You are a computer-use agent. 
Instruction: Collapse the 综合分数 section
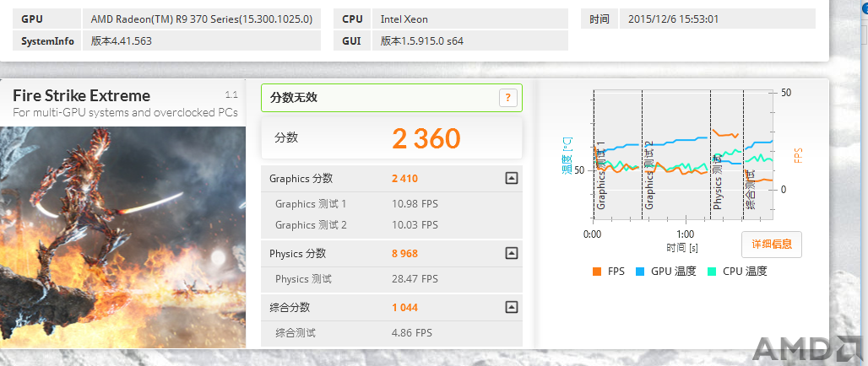pyautogui.click(x=512, y=307)
